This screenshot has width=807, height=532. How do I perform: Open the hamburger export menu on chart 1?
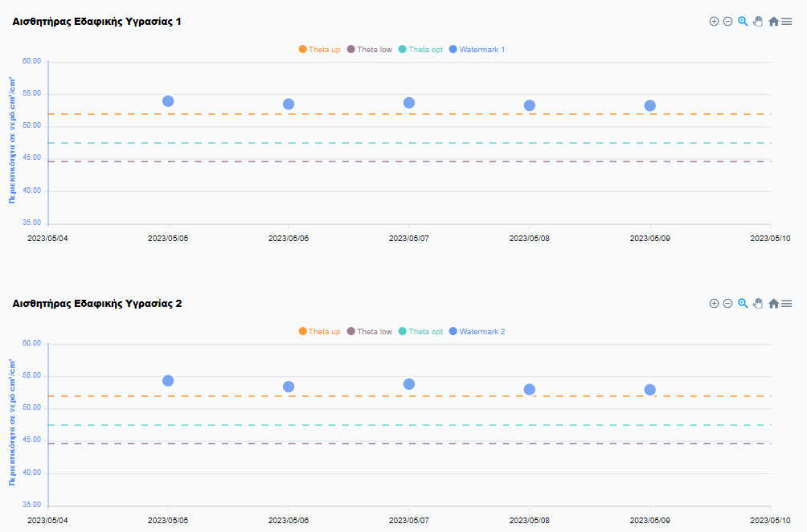click(x=787, y=22)
